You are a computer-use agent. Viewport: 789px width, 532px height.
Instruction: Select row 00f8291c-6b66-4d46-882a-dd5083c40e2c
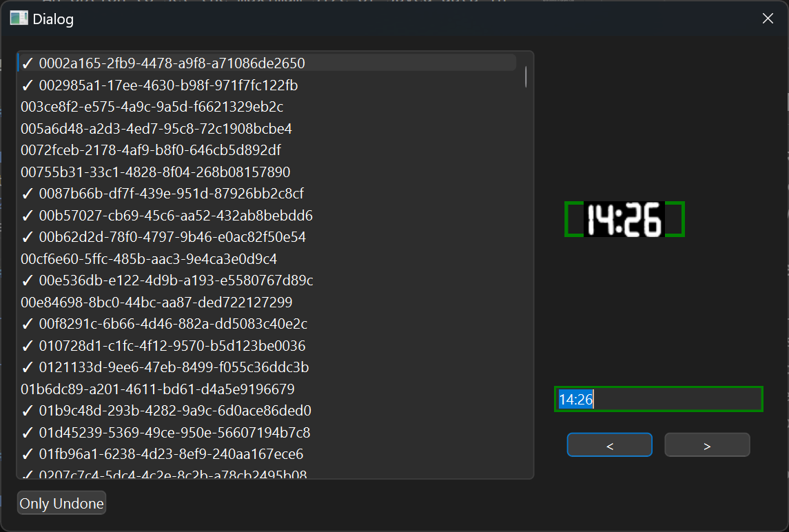click(x=267, y=324)
